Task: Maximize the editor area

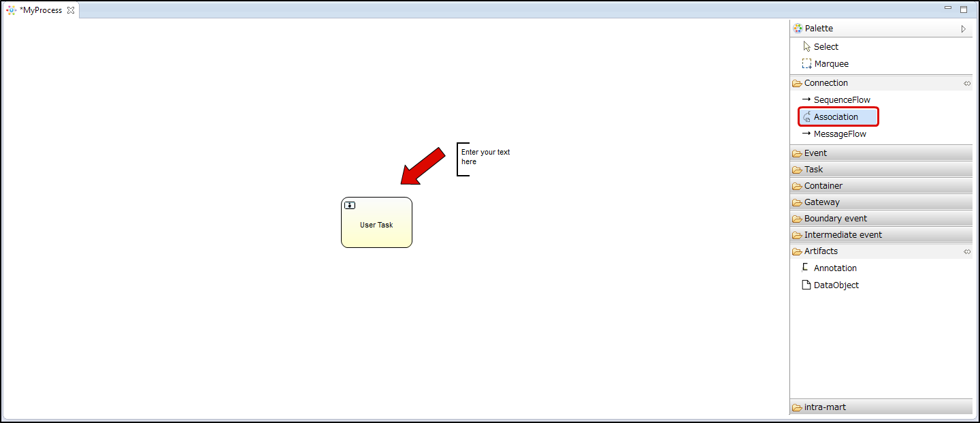Action: (x=964, y=10)
